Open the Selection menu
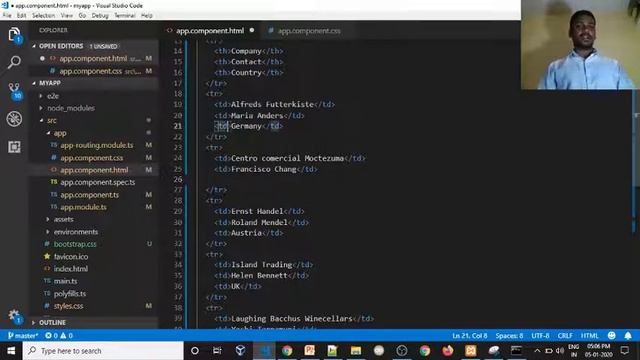640x360 pixels. (x=43, y=16)
